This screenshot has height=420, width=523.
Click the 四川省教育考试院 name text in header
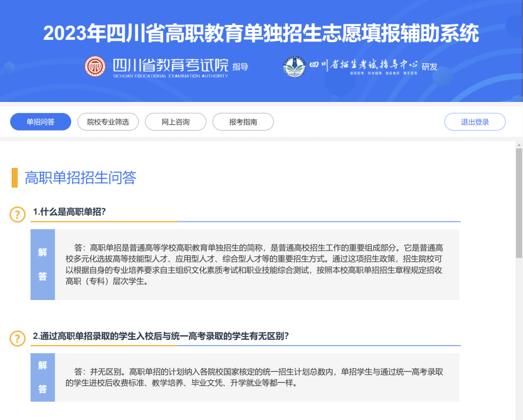[170, 66]
